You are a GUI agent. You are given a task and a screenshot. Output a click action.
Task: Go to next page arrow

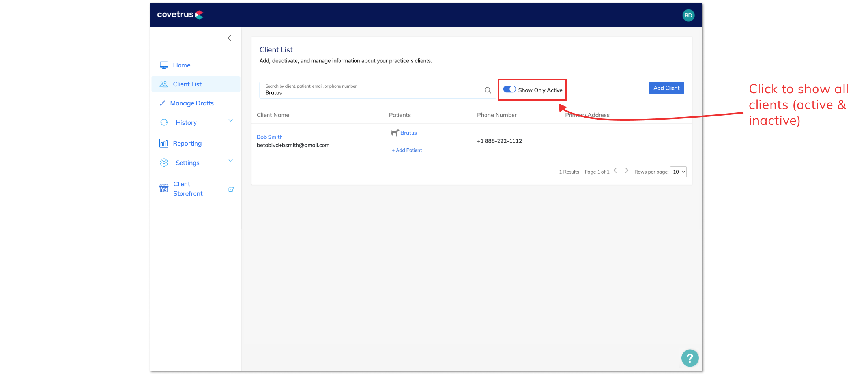pyautogui.click(x=627, y=171)
